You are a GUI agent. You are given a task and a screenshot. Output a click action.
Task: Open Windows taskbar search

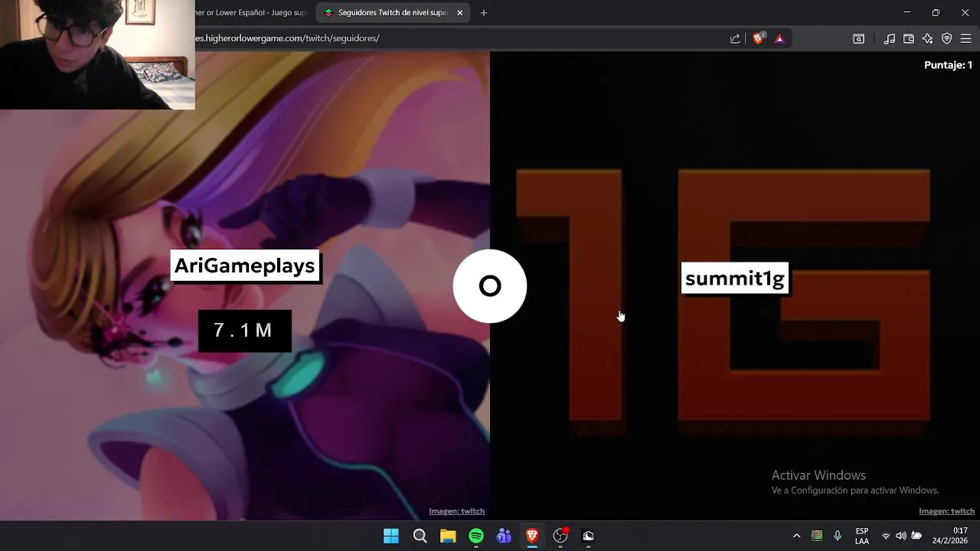coord(420,536)
